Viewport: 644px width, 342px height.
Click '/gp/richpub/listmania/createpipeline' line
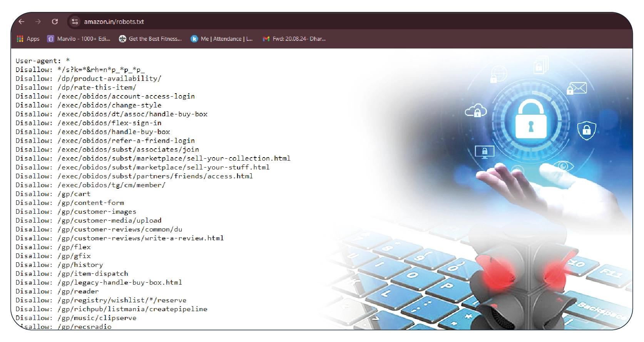pyautogui.click(x=112, y=309)
